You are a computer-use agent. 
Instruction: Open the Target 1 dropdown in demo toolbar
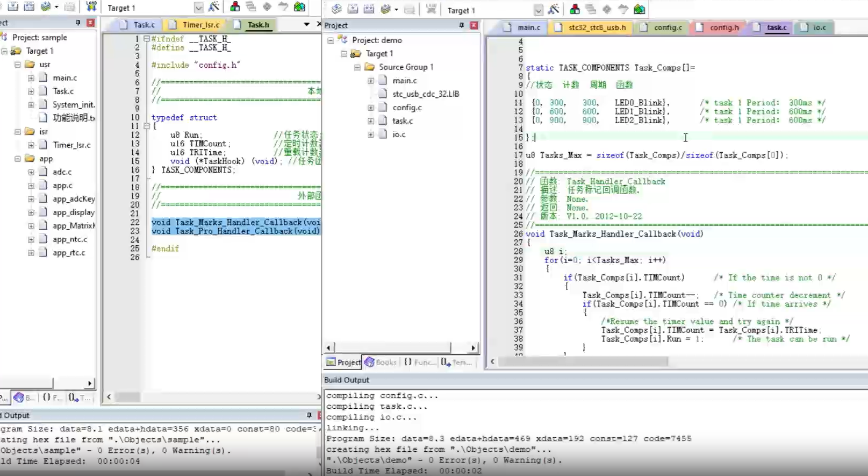(538, 10)
